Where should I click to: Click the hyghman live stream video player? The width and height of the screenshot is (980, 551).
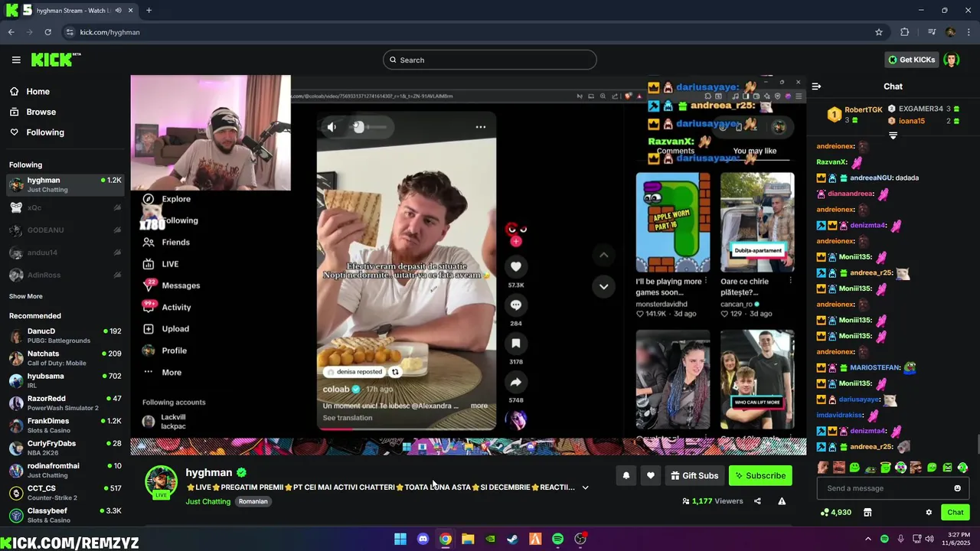[469, 265]
